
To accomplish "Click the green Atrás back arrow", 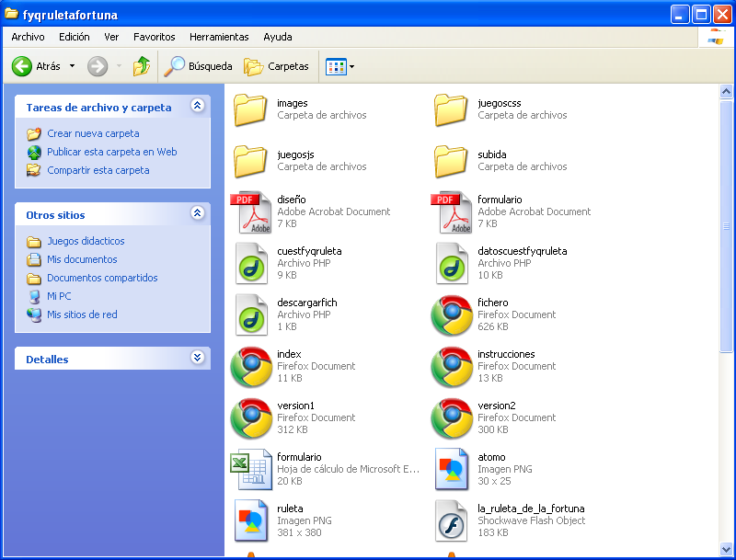I will click(22, 66).
